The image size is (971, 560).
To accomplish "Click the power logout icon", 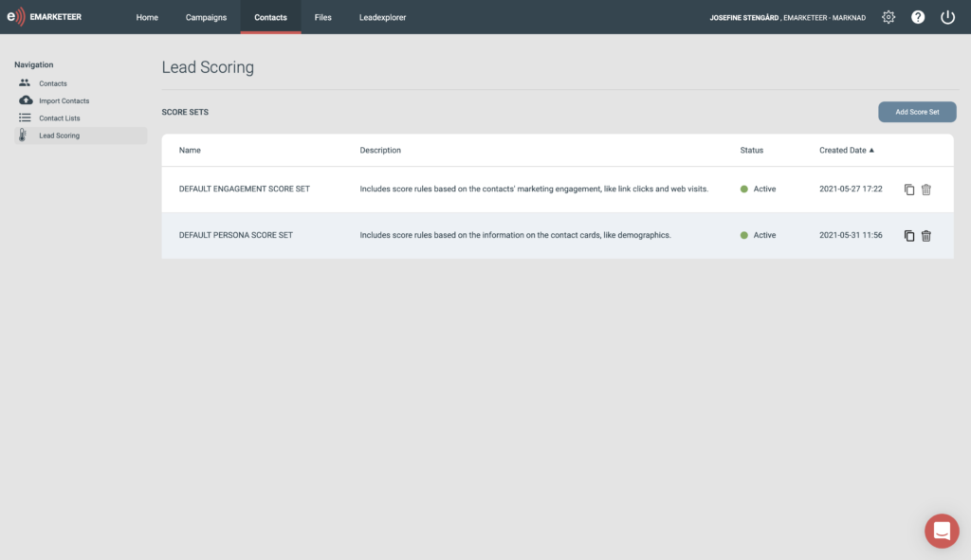I will (947, 17).
